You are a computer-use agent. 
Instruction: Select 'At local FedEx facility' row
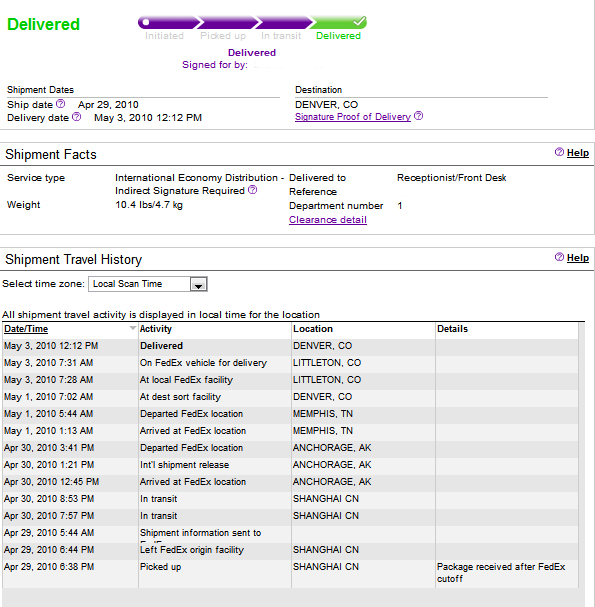[x=290, y=380]
